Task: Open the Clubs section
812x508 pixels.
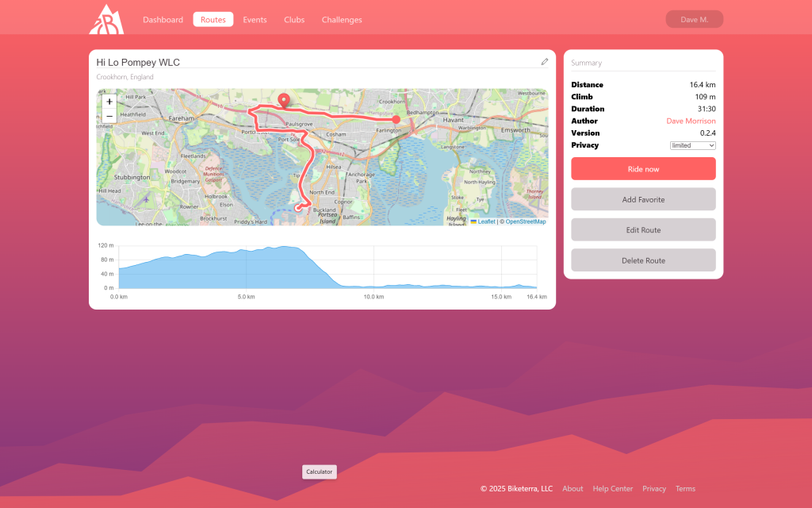Action: tap(294, 20)
